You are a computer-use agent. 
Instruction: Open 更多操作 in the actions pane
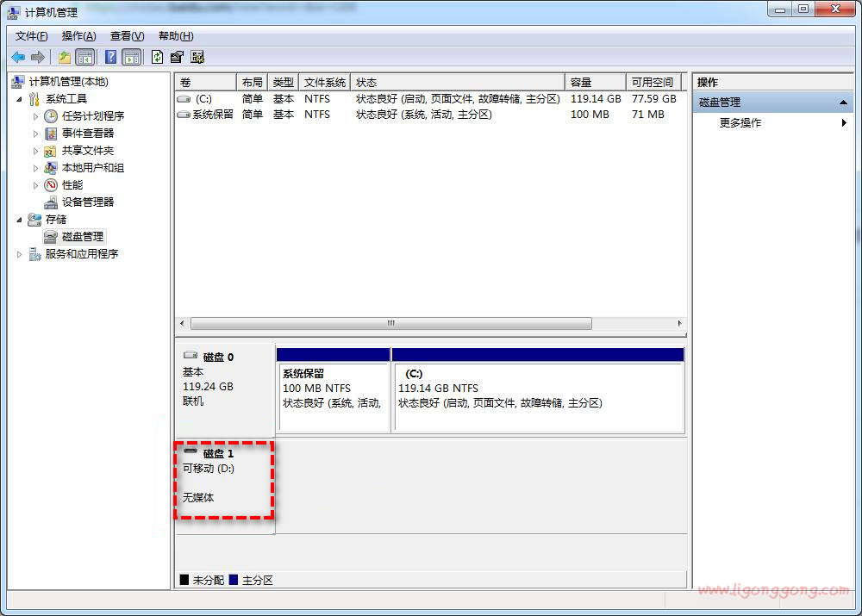(x=740, y=122)
